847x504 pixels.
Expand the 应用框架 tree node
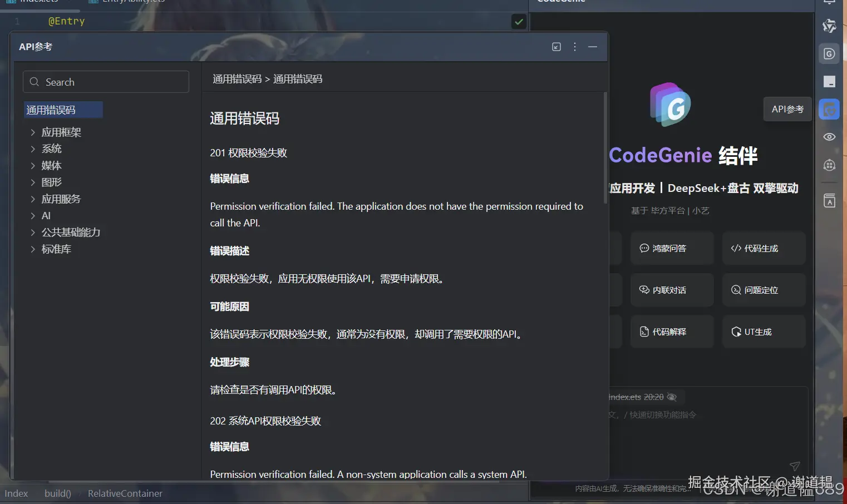(33, 132)
